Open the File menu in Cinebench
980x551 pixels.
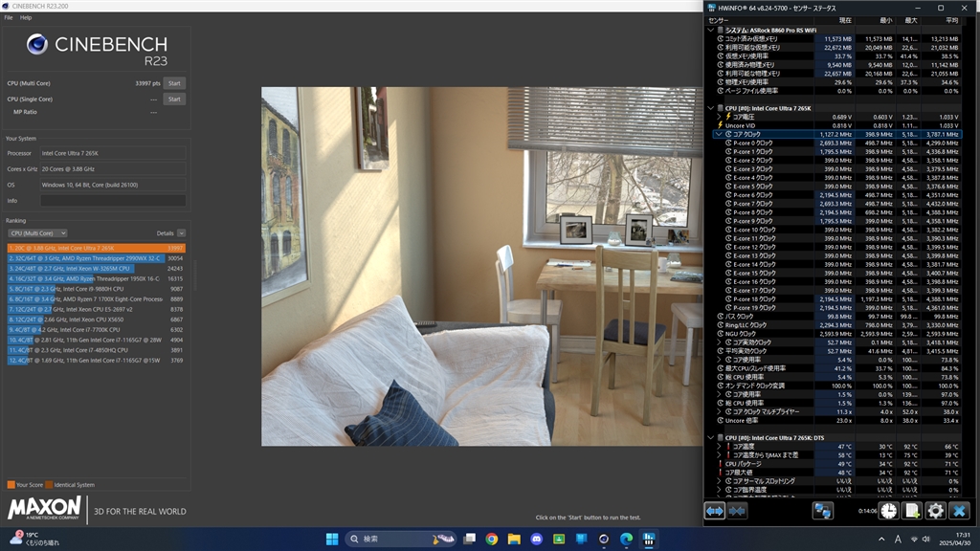coord(8,17)
